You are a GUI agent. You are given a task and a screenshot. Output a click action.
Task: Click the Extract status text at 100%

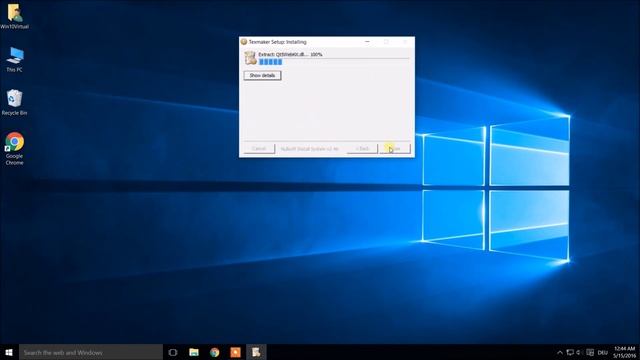coord(290,54)
